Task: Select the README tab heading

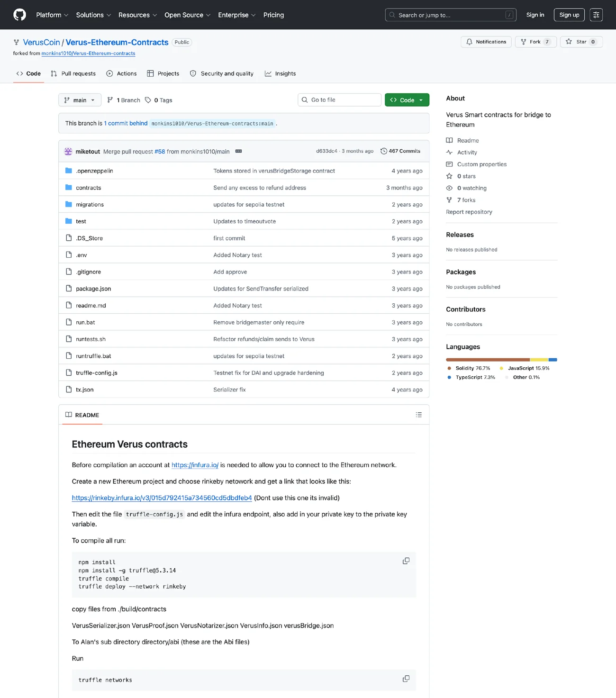Action: coord(82,415)
